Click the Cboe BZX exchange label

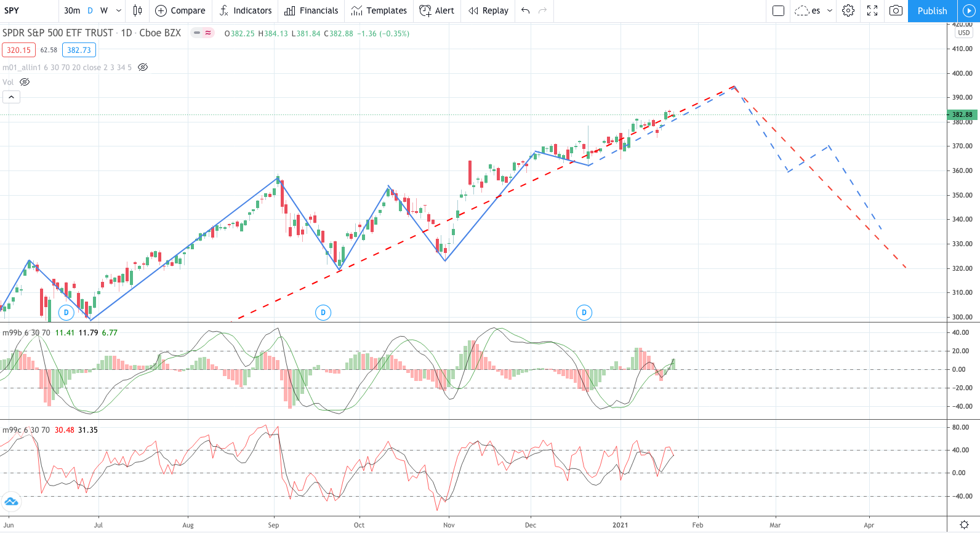[160, 33]
